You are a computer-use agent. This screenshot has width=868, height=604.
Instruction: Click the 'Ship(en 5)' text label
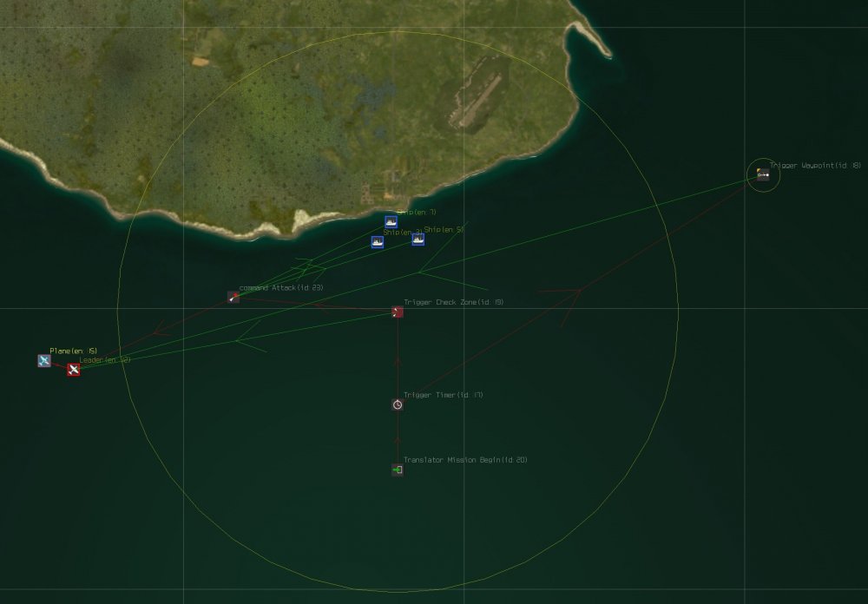point(444,229)
